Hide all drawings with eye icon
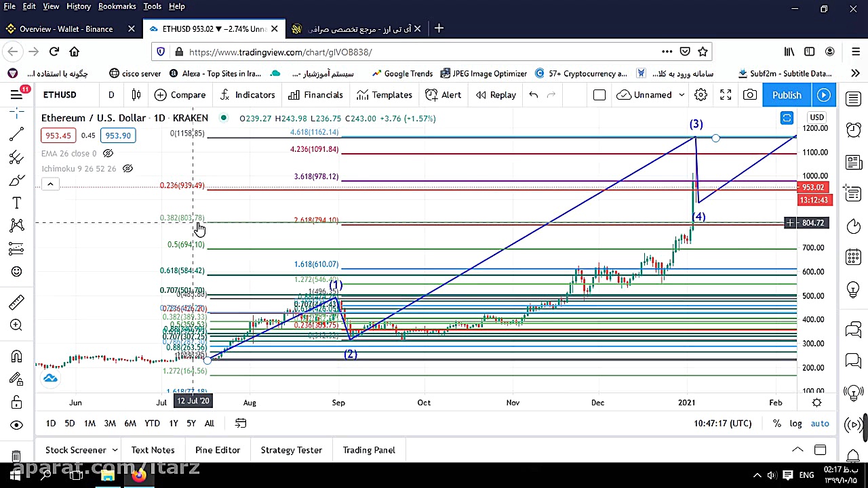This screenshot has width=868, height=488. coord(17,426)
